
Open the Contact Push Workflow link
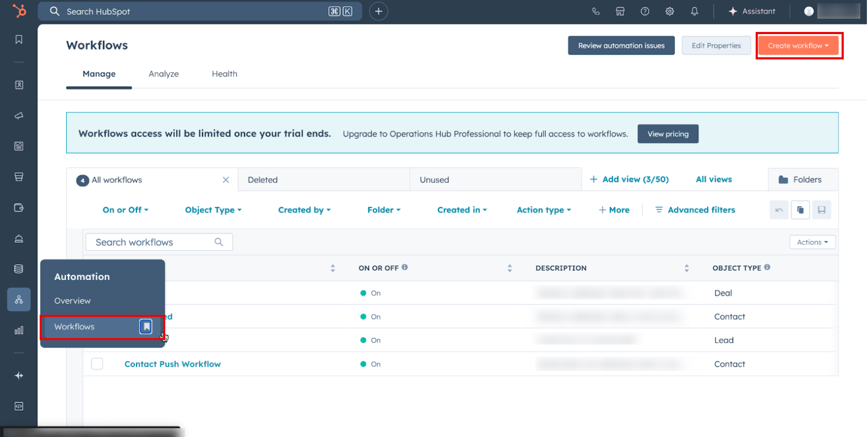click(172, 364)
